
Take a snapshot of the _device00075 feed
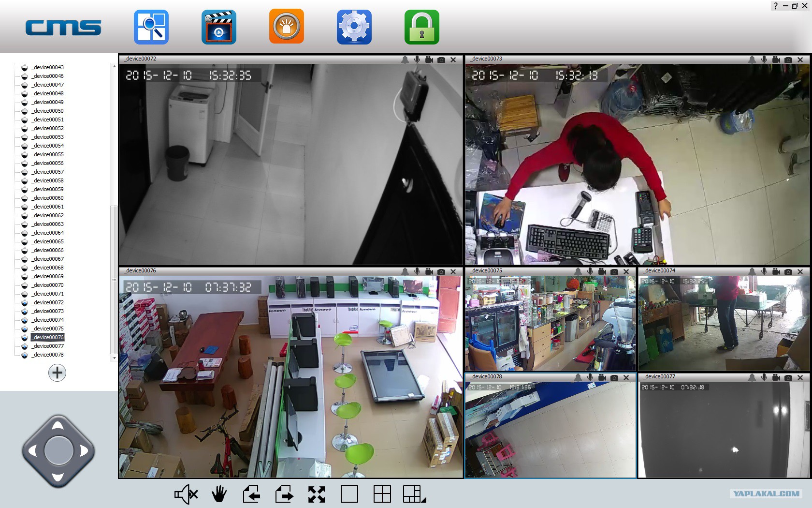point(614,271)
